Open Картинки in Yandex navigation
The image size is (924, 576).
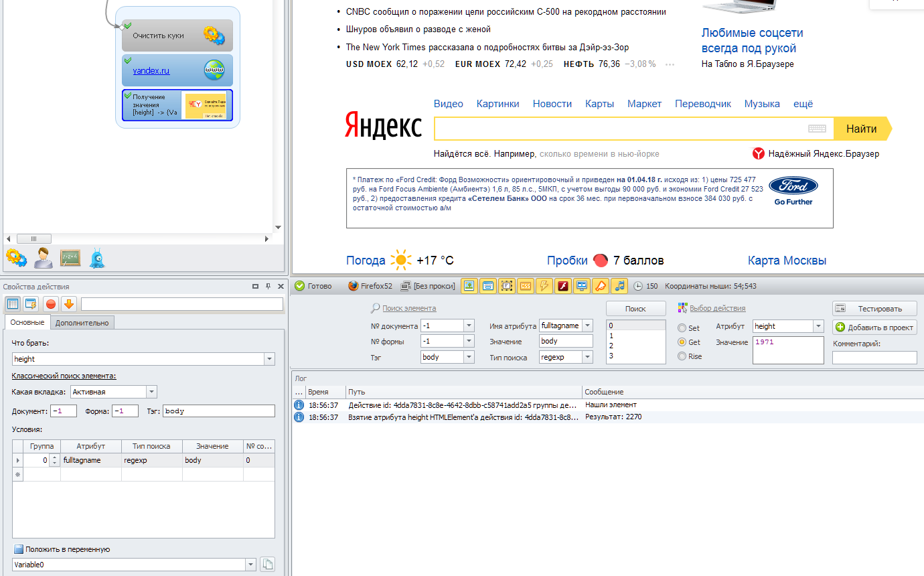coord(498,104)
